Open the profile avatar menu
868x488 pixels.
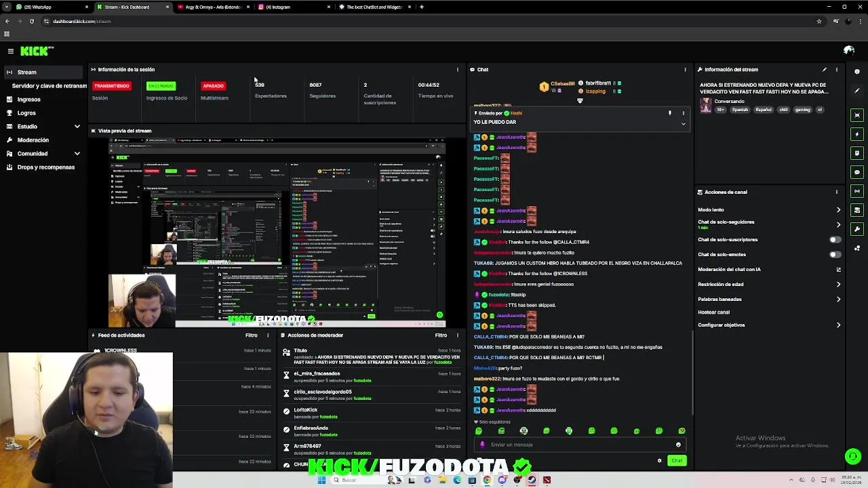(x=848, y=51)
